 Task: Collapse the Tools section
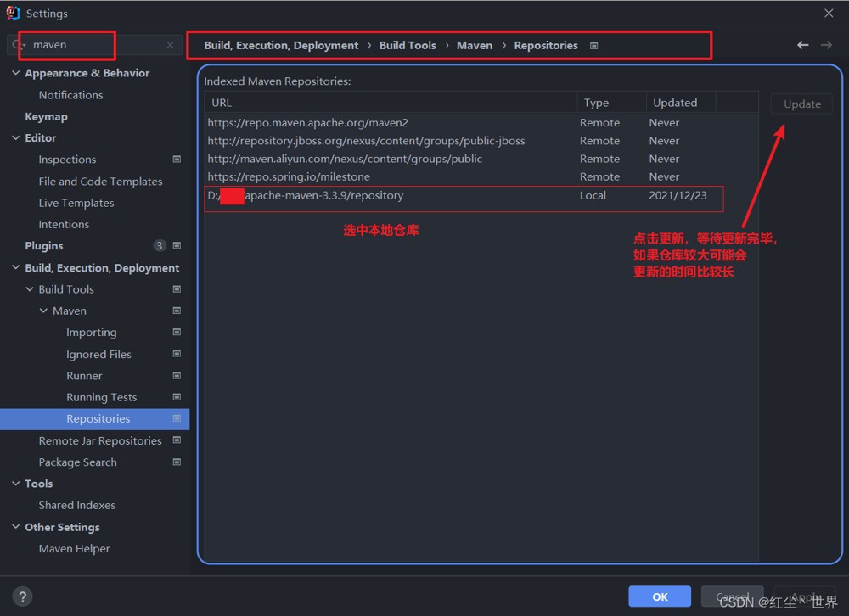15,484
